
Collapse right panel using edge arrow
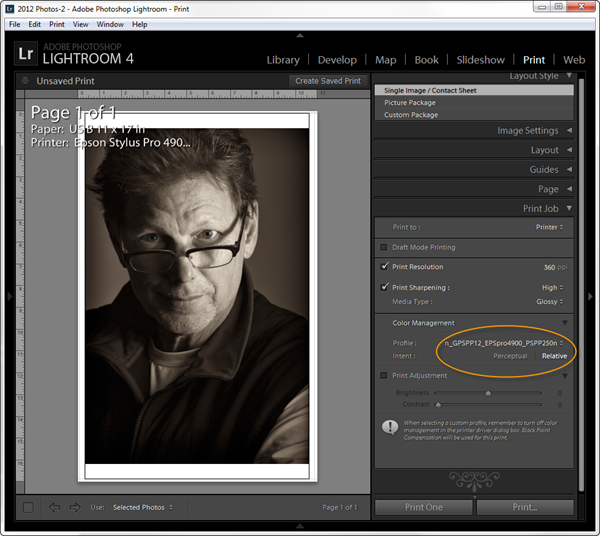(x=593, y=296)
